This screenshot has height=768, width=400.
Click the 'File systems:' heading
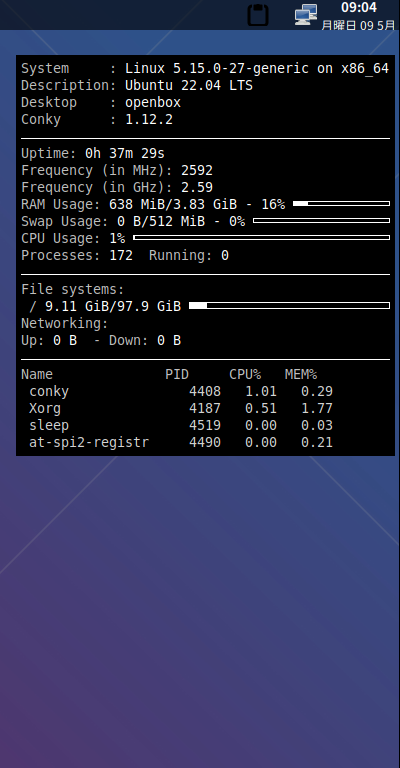(x=73, y=289)
